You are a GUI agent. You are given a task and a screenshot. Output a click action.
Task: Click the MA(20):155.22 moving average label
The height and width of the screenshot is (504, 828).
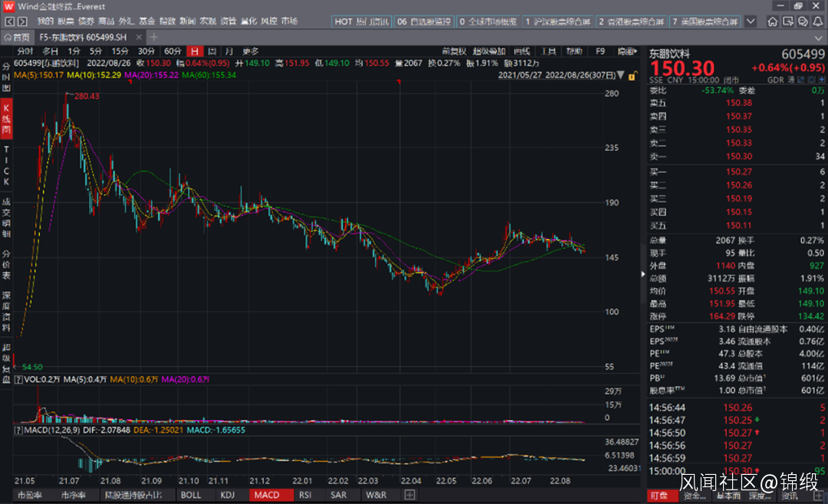click(152, 75)
